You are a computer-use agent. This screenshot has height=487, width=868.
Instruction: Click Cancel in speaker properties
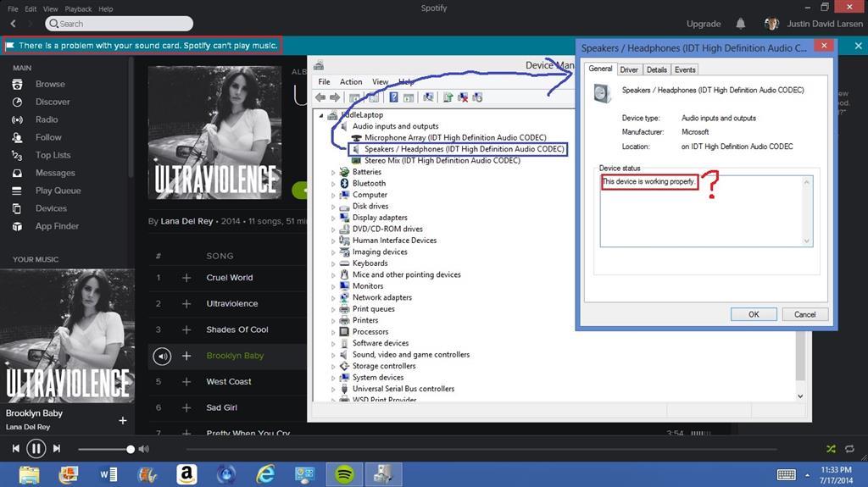[x=805, y=314]
